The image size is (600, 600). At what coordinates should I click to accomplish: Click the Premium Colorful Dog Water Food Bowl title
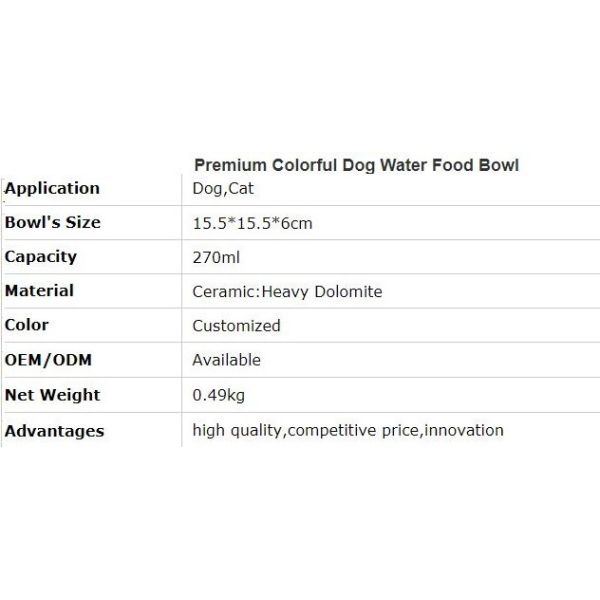point(355,164)
